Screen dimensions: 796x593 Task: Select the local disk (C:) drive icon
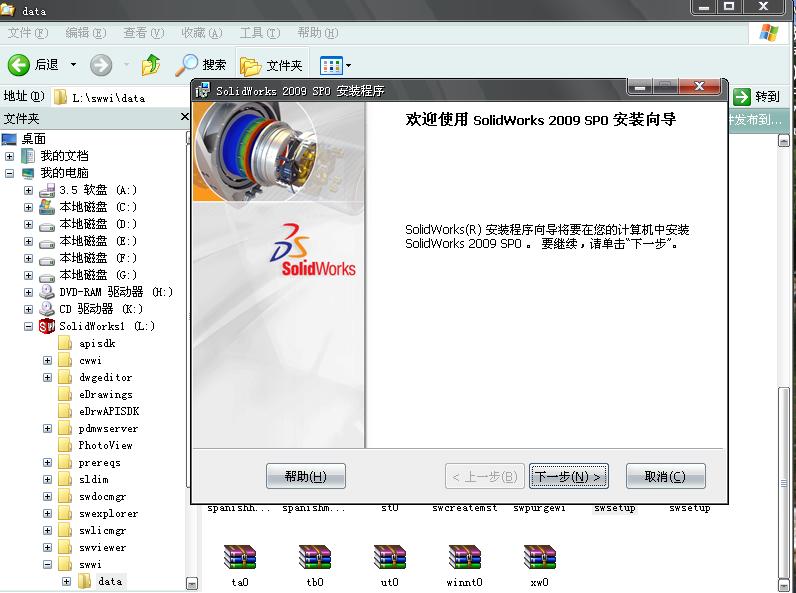pos(47,207)
